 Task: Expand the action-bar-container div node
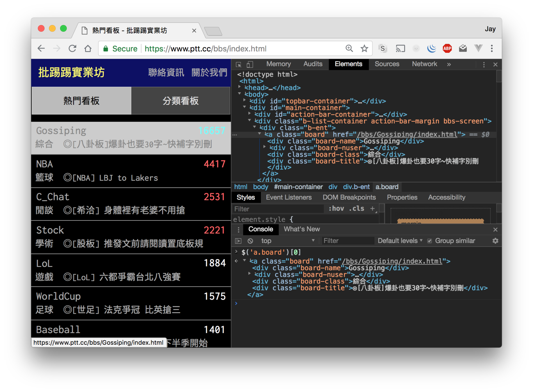[249, 114]
